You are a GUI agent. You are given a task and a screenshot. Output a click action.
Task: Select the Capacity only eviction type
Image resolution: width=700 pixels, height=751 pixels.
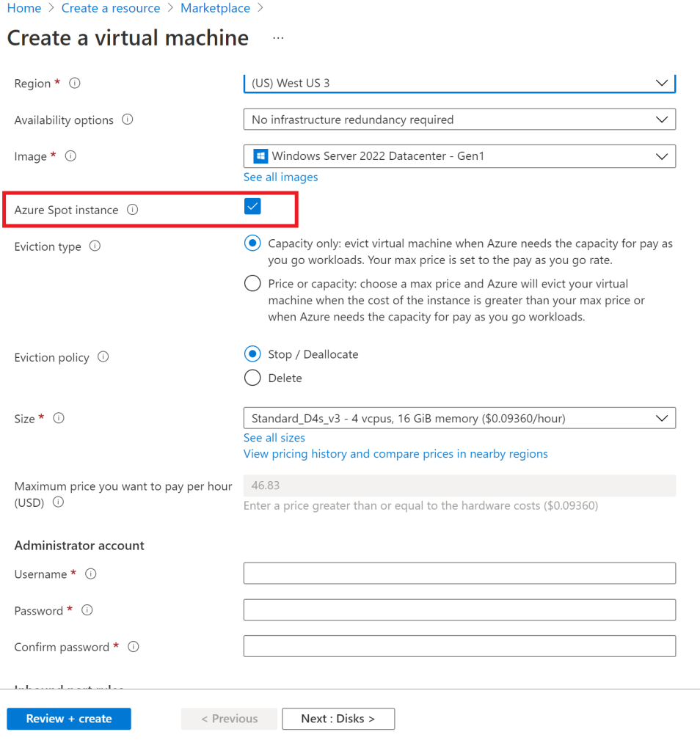coord(252,243)
